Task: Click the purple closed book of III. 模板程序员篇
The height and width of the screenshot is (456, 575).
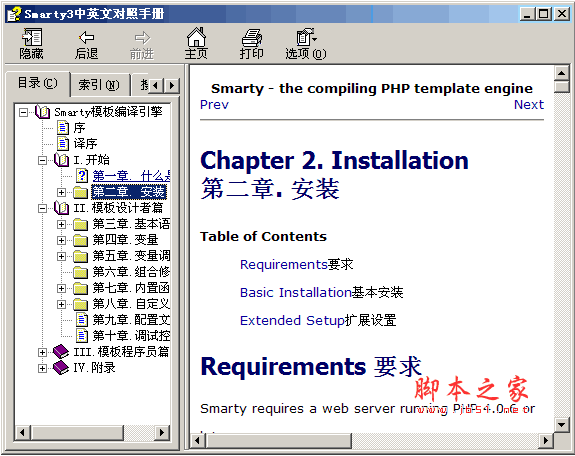Action: 61,351
